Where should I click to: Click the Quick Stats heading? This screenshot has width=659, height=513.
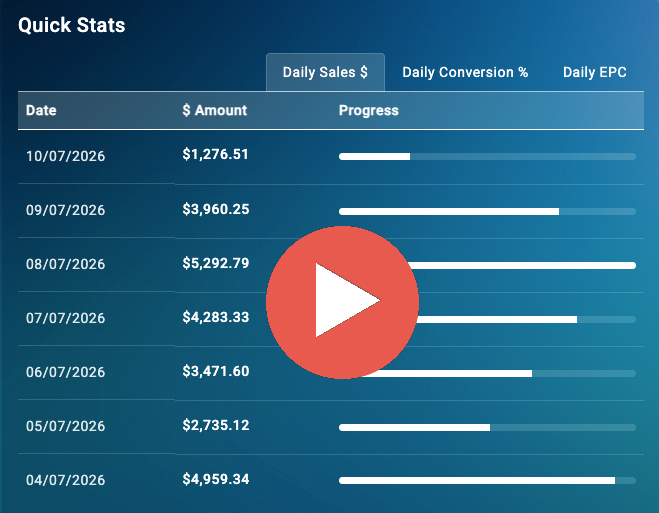71,25
